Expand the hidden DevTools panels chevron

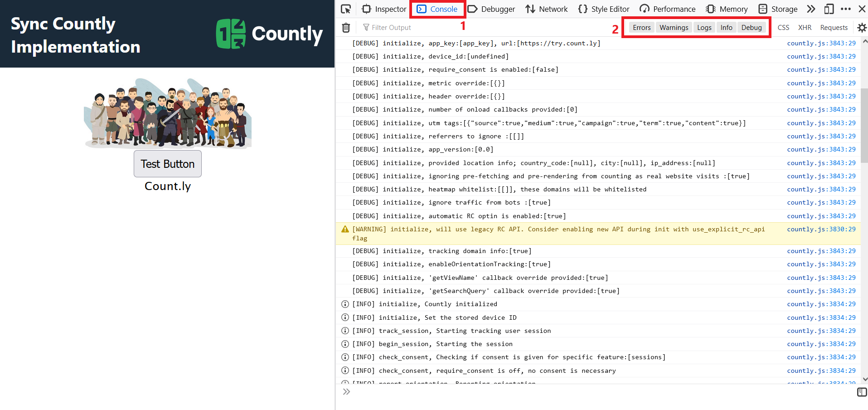pos(811,9)
